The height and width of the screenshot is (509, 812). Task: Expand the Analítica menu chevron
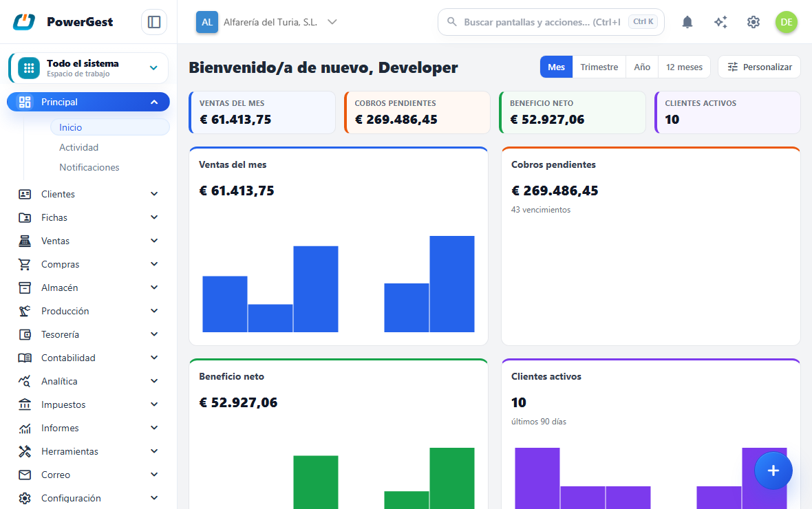pyautogui.click(x=154, y=381)
